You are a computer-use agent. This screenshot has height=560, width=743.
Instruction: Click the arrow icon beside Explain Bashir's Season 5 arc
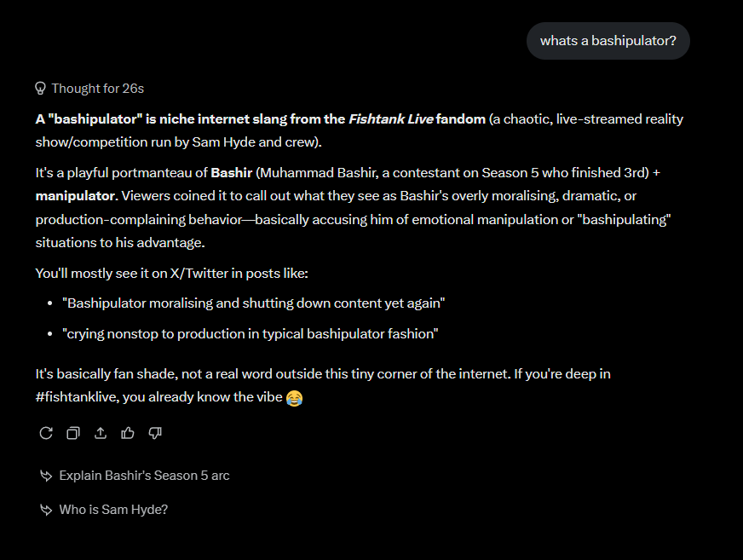pos(46,476)
